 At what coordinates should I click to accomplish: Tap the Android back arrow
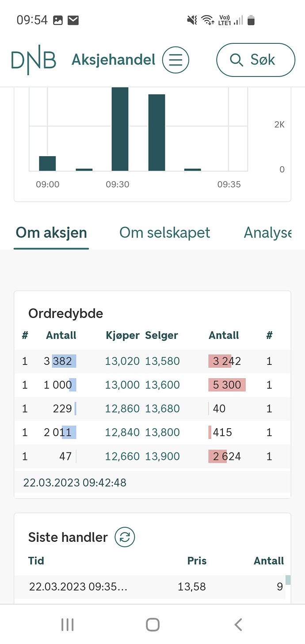click(x=238, y=625)
